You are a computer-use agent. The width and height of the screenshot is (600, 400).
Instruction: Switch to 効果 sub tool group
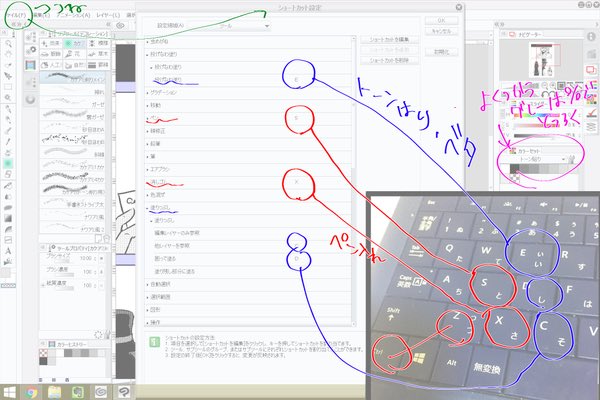click(x=51, y=43)
